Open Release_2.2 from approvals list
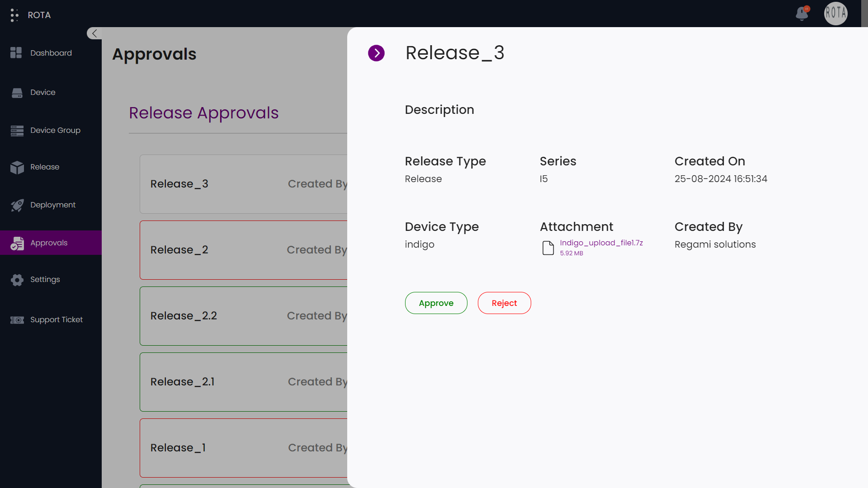This screenshot has width=868, height=488. 183,315
